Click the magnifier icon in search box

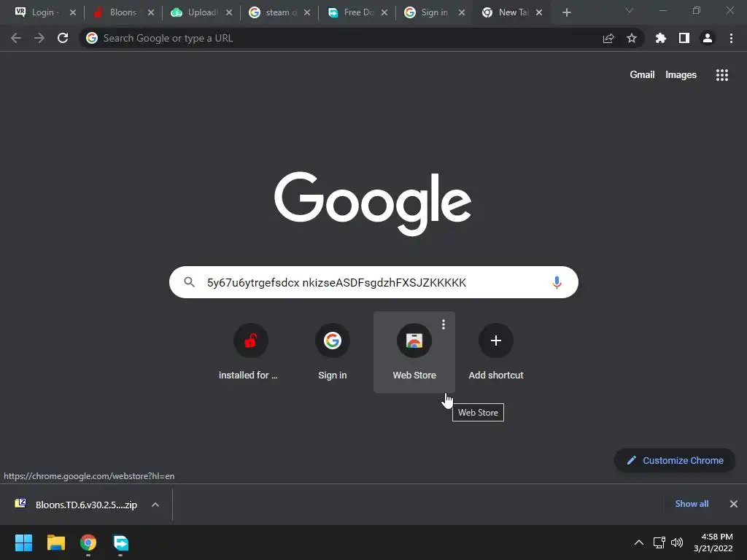pos(189,282)
